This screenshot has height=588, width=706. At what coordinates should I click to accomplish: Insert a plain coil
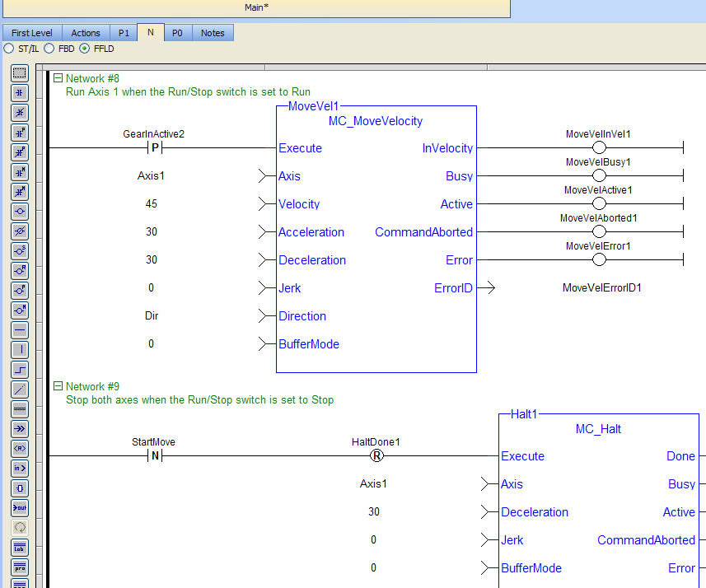click(20, 212)
